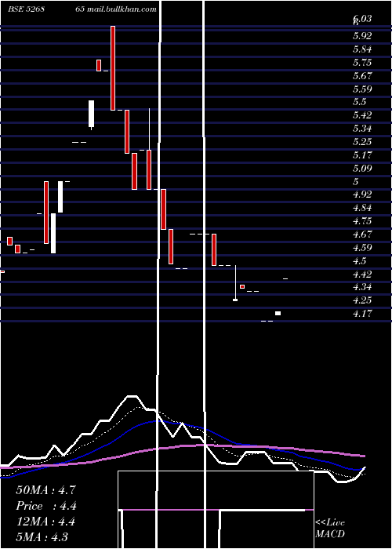
Task: Click the 5.09 price axis label
Action: [362, 169]
